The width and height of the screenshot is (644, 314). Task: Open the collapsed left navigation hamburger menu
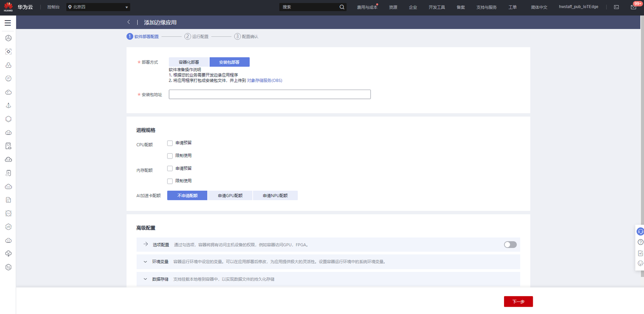8,22
